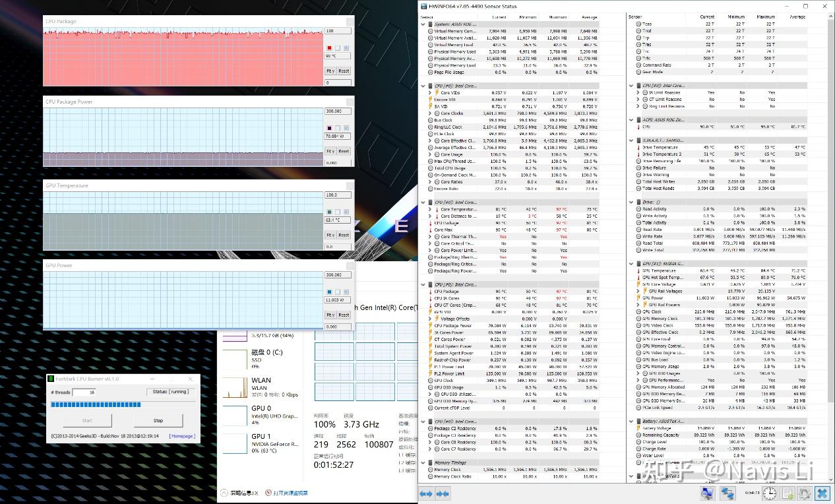The image size is (835, 504).
Task: Open HWiNFO sensor settings gear icon
Action: (804, 493)
